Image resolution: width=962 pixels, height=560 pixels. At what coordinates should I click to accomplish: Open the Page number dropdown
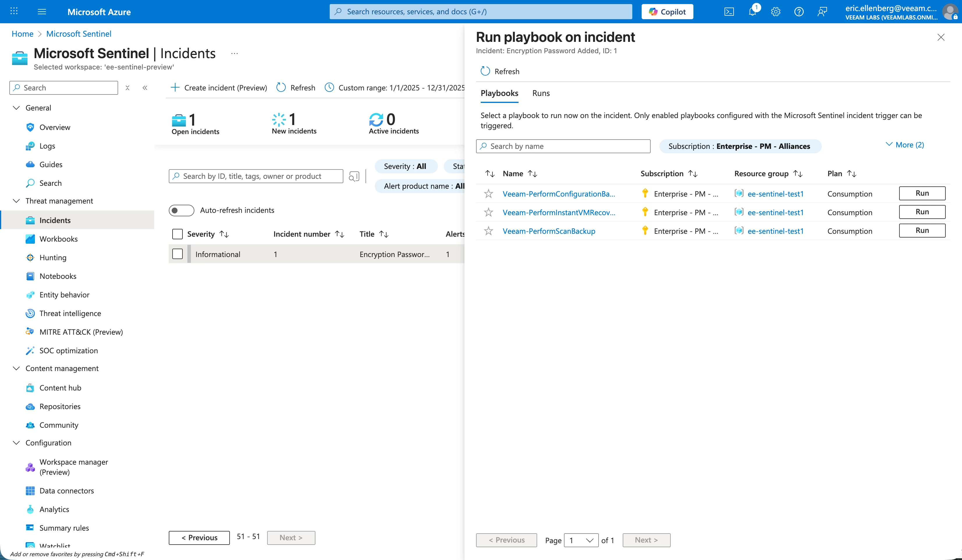click(x=581, y=540)
